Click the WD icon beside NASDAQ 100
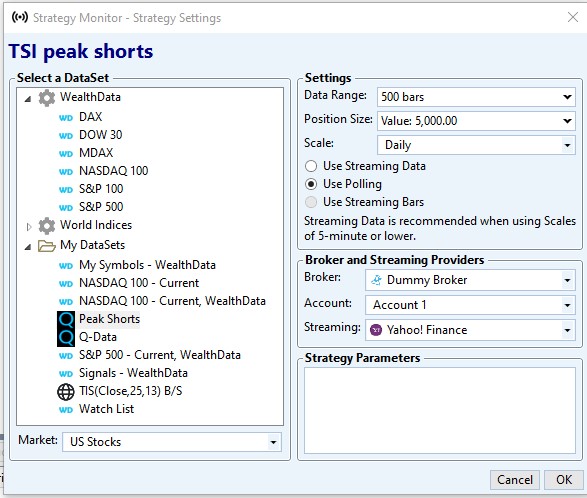 pos(66,172)
